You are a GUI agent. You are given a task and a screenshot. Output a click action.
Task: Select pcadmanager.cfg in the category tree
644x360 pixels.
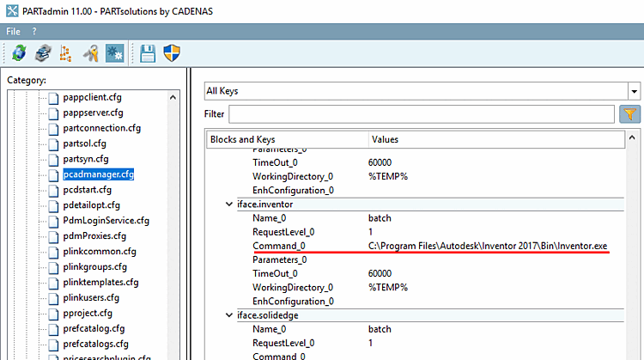[99, 174]
